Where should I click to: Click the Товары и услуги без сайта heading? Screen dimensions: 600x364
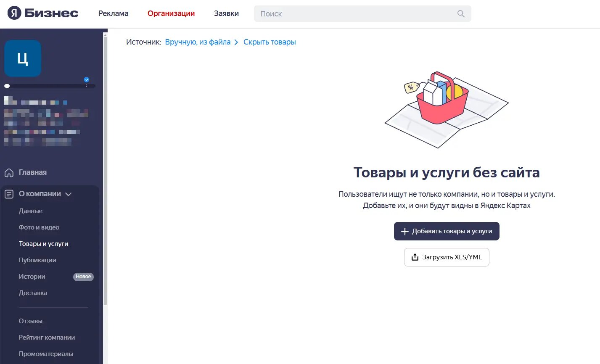(x=447, y=172)
